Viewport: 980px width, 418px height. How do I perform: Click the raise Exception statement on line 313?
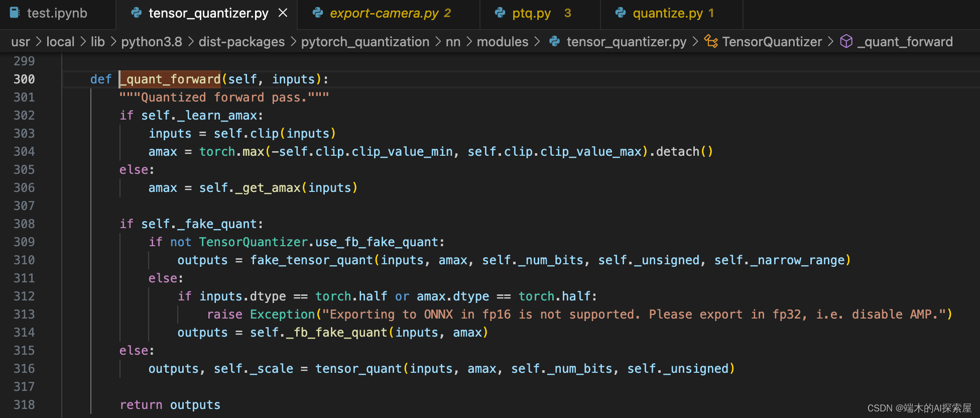click(x=580, y=315)
